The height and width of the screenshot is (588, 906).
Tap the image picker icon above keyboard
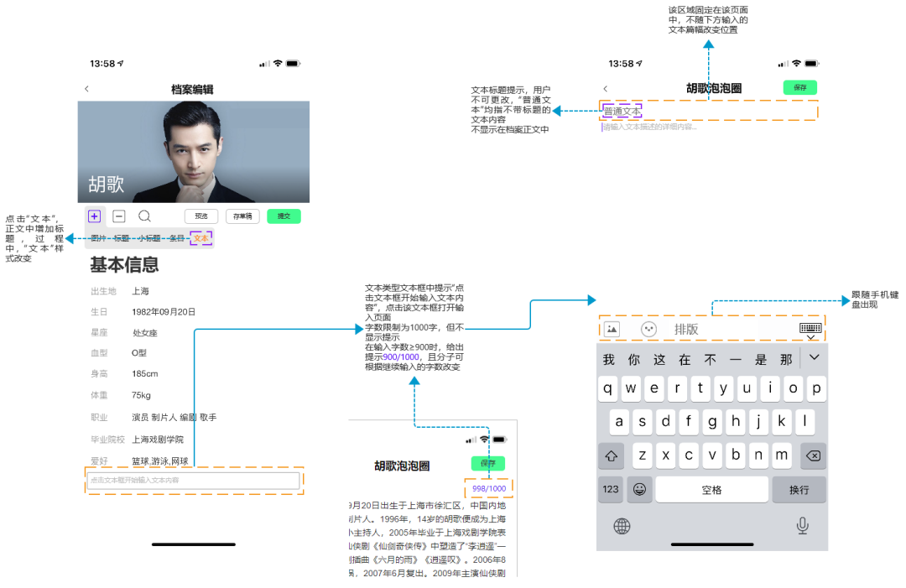612,329
